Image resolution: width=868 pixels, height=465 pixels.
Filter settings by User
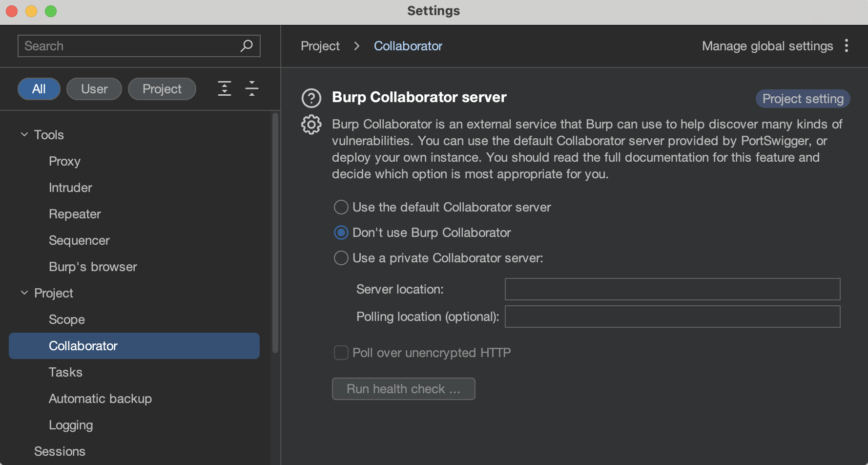94,89
